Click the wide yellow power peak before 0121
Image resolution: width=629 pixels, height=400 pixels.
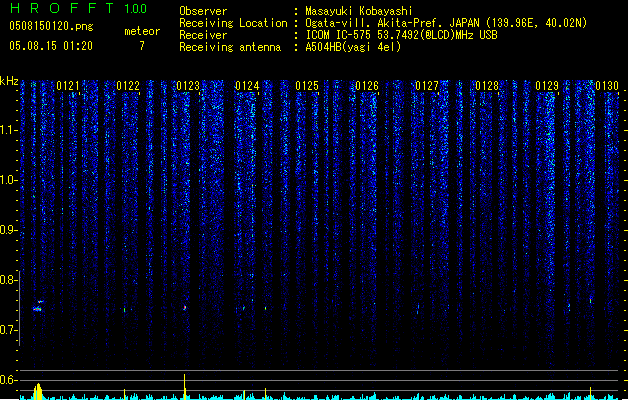(x=38, y=392)
